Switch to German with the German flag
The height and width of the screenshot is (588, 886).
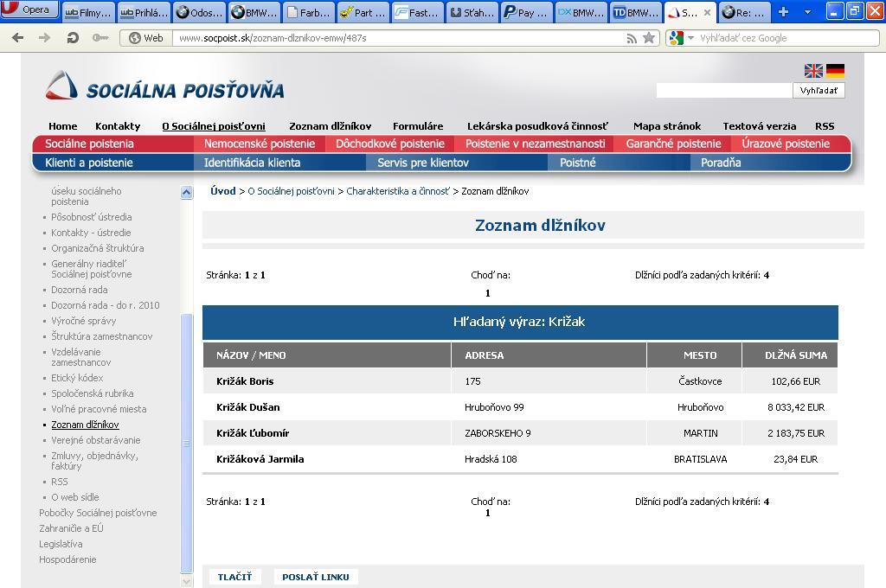click(835, 71)
